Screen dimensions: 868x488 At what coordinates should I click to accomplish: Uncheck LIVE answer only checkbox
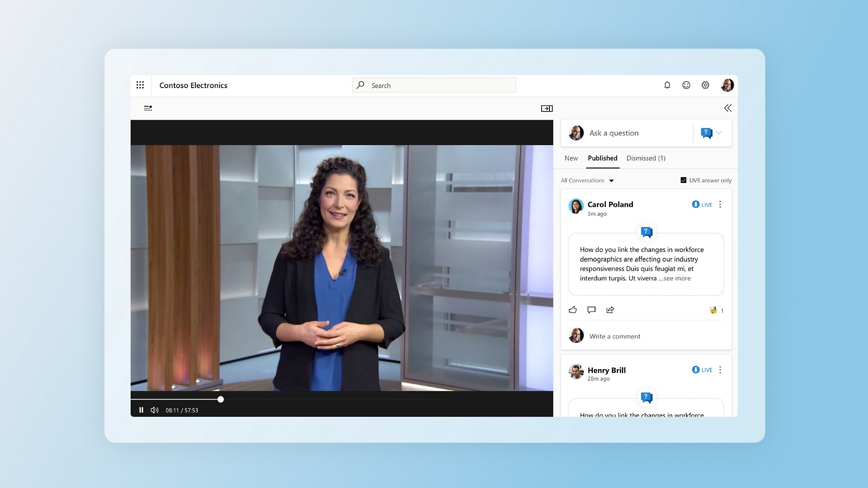[684, 180]
